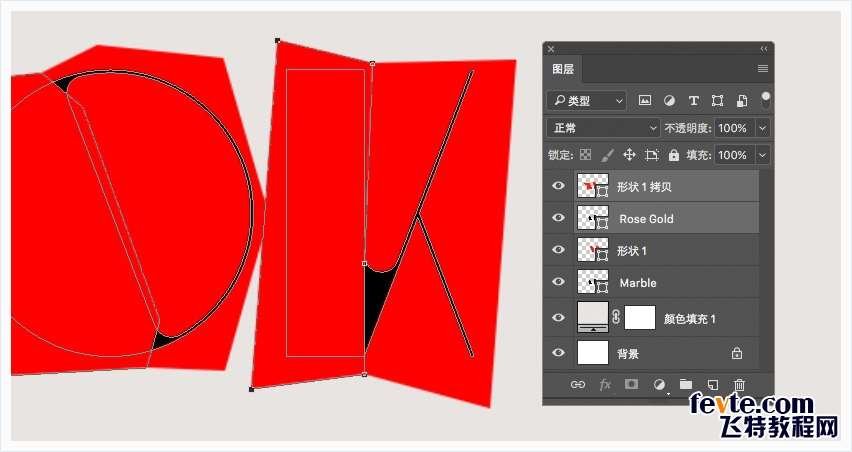Toggle mask link on 颜色填充 1 layer
Image resolution: width=852 pixels, height=452 pixels.
[616, 317]
